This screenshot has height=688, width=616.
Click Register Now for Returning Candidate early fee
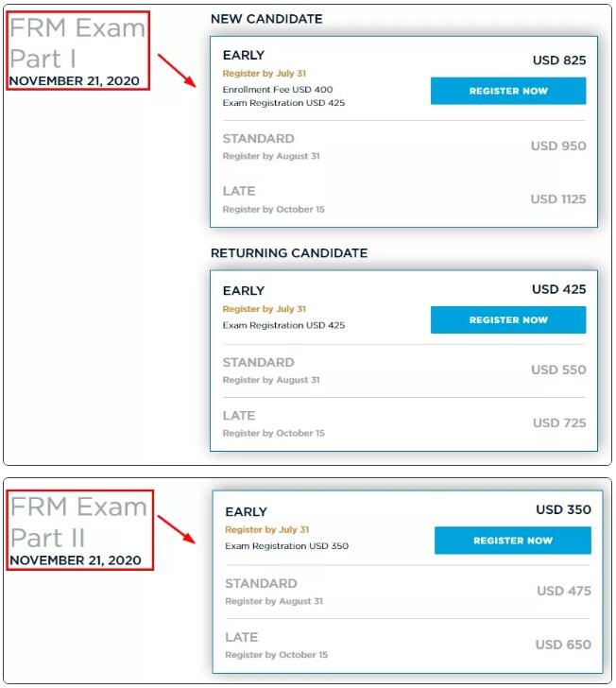508,320
